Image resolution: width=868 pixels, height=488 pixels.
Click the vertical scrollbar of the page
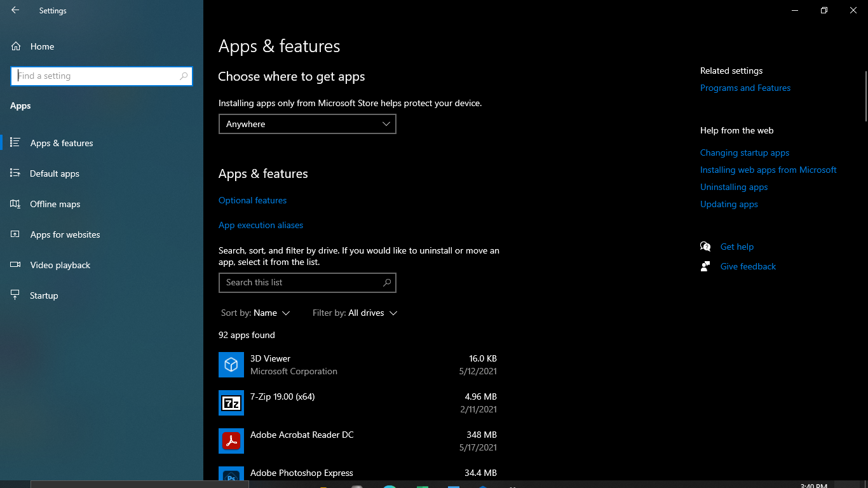click(x=865, y=95)
